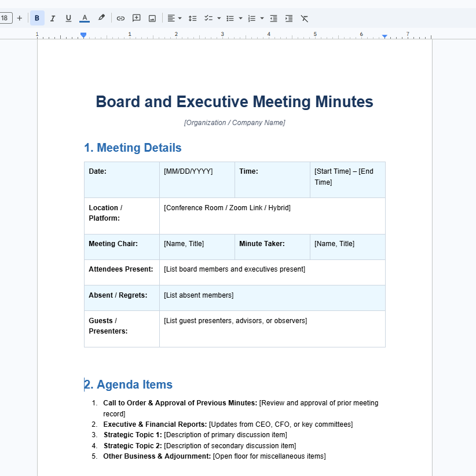The width and height of the screenshot is (476, 476).
Task: Click the right indent marker on the ruler
Action: coord(385,36)
